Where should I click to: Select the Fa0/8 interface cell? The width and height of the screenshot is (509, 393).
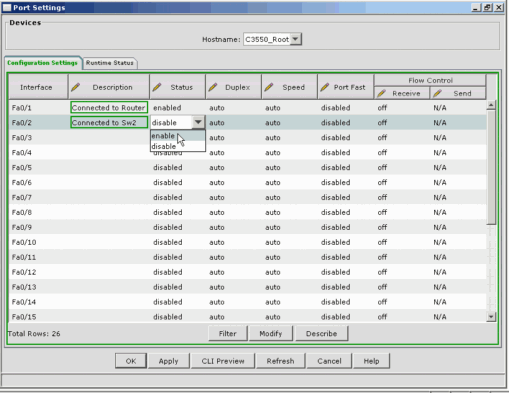pos(38,212)
